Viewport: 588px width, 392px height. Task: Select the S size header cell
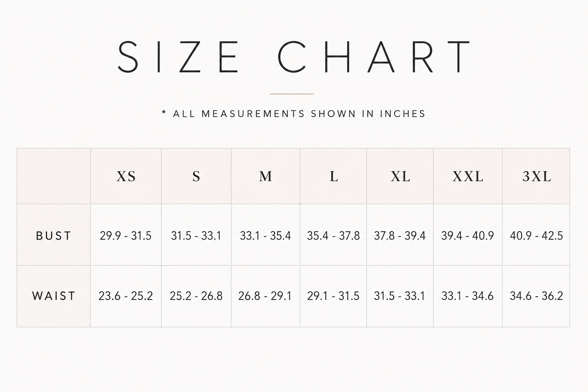[196, 176]
